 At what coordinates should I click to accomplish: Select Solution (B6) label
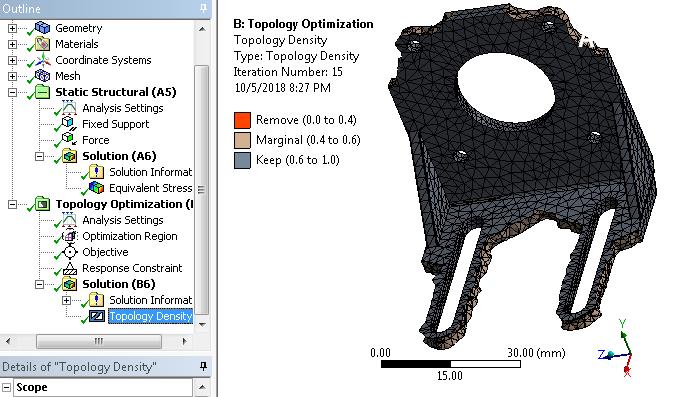click(119, 284)
